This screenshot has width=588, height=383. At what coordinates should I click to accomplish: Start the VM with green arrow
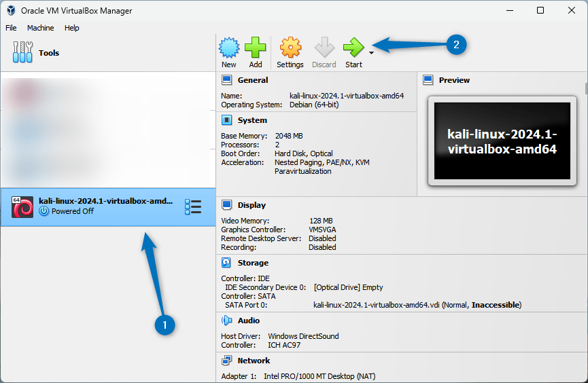(x=353, y=48)
